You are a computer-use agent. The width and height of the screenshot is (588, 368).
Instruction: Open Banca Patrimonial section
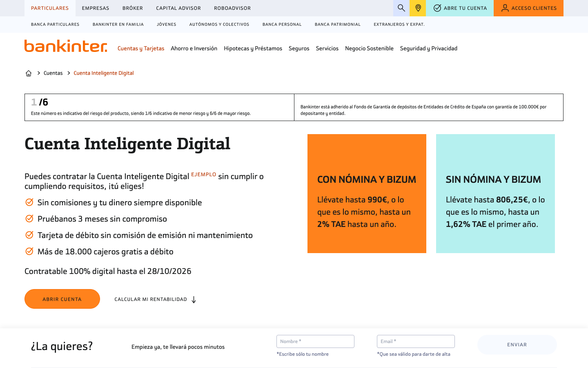click(338, 25)
